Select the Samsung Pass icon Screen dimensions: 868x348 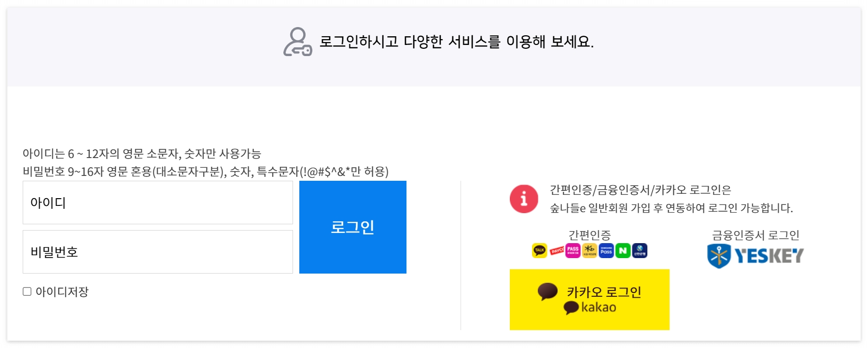point(606,250)
